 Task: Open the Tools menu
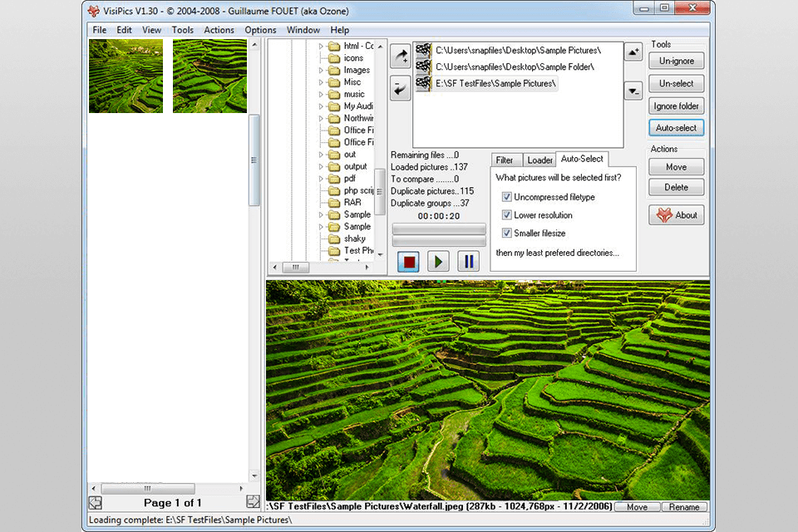182,30
